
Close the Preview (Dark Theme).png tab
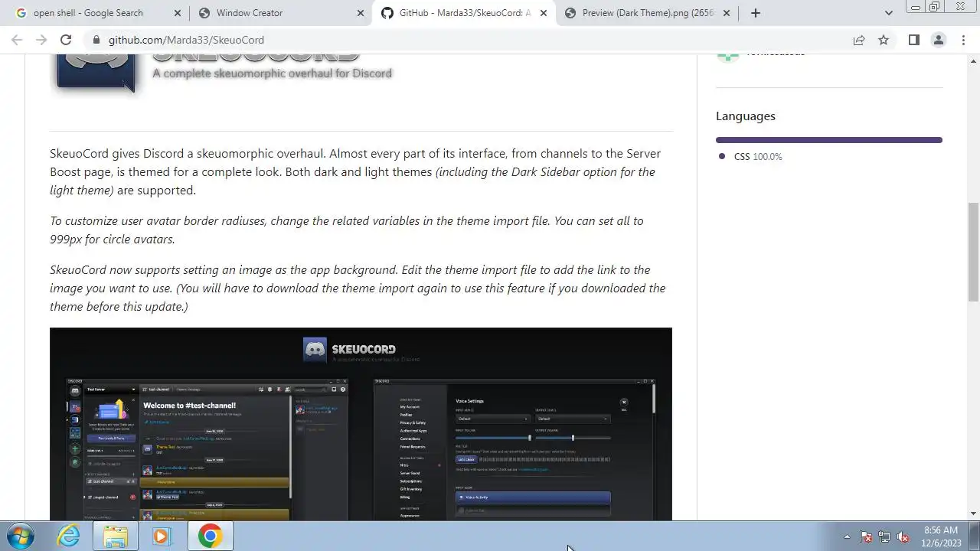(727, 13)
